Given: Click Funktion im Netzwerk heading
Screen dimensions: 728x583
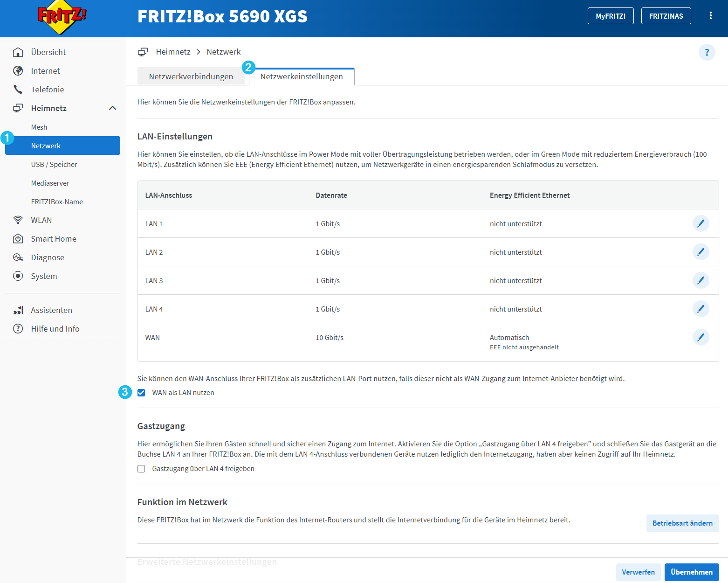Looking at the screenshot, I should (x=182, y=502).
